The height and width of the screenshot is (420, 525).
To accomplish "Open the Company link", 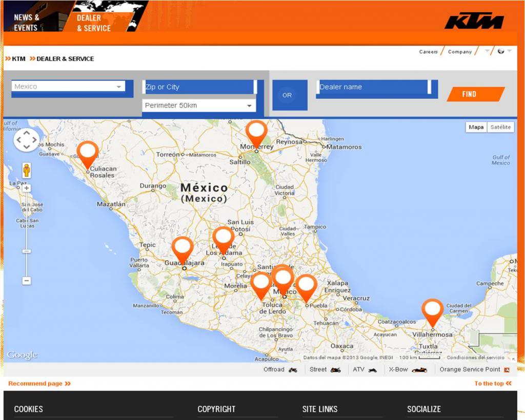I will (460, 52).
